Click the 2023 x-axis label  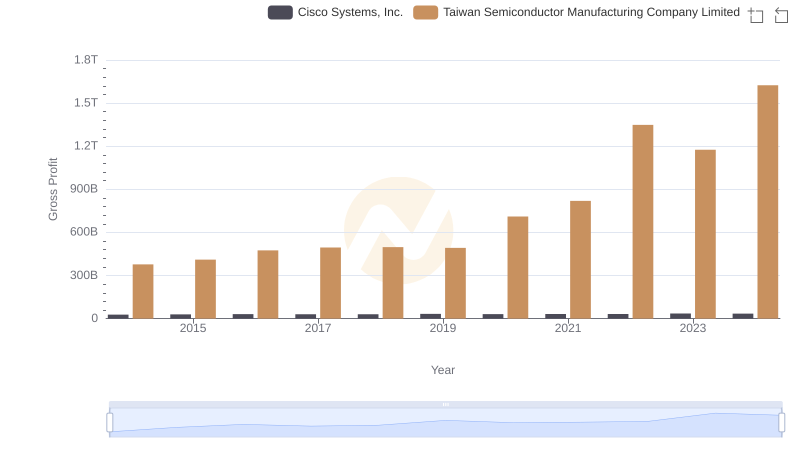point(692,328)
